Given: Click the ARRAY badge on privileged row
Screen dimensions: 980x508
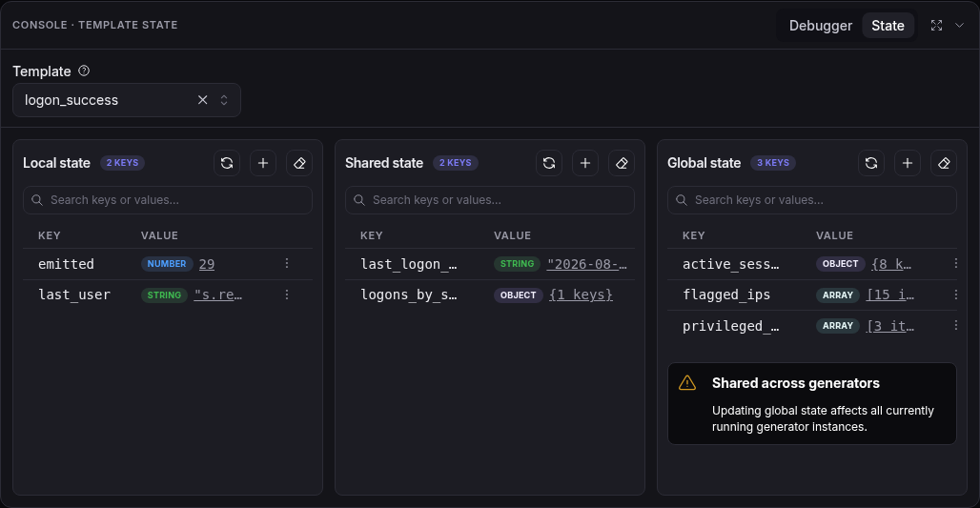Looking at the screenshot, I should (x=838, y=326).
